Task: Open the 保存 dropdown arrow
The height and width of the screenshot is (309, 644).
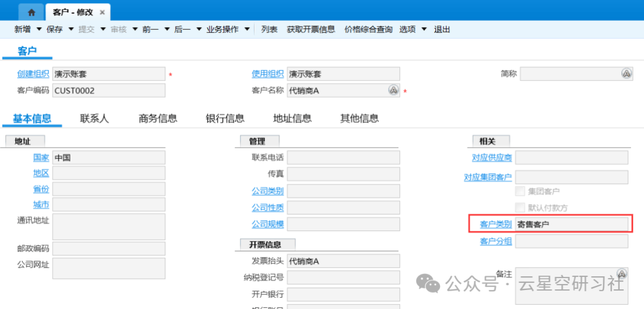Action: tap(71, 29)
